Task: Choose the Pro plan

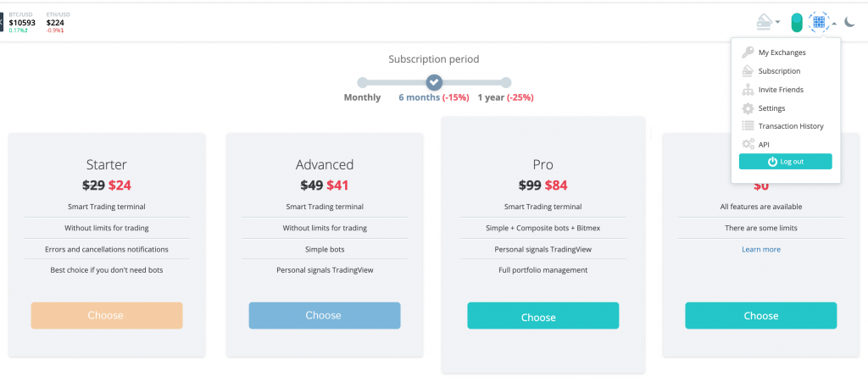Action: (x=542, y=317)
